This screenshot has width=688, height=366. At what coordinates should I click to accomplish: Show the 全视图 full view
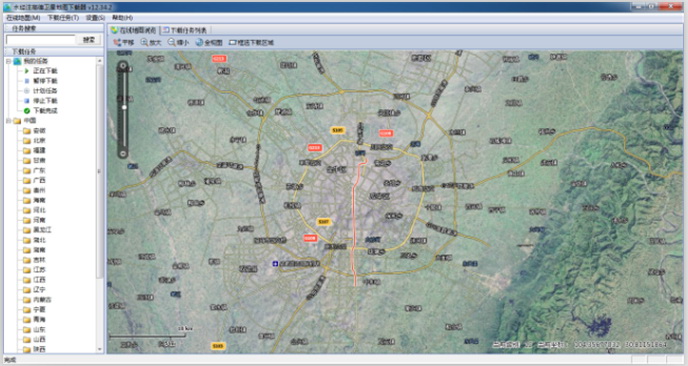209,43
